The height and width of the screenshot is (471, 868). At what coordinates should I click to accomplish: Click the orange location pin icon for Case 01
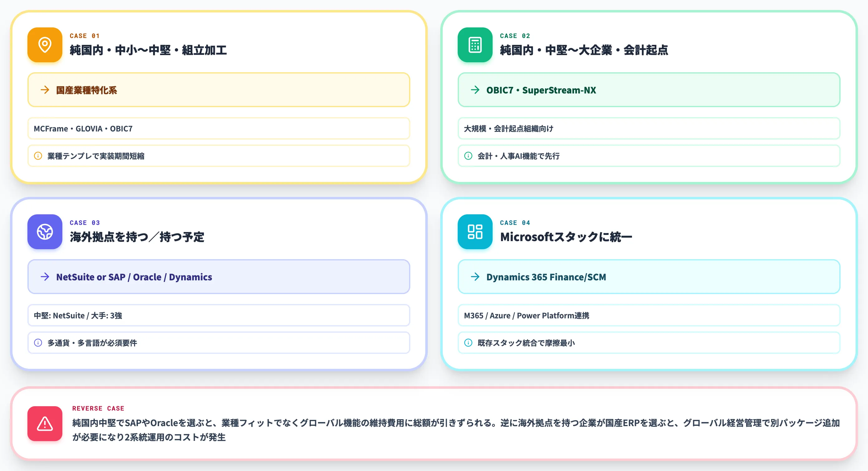coord(45,45)
